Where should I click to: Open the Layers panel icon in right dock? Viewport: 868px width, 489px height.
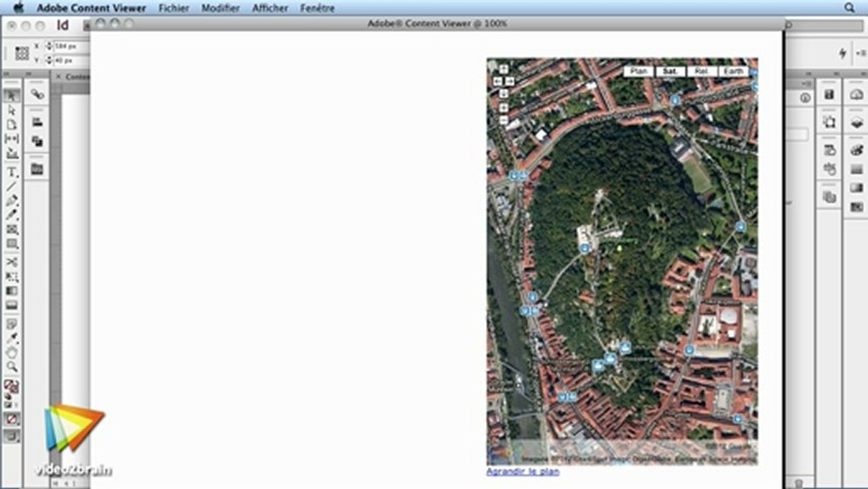[x=856, y=122]
